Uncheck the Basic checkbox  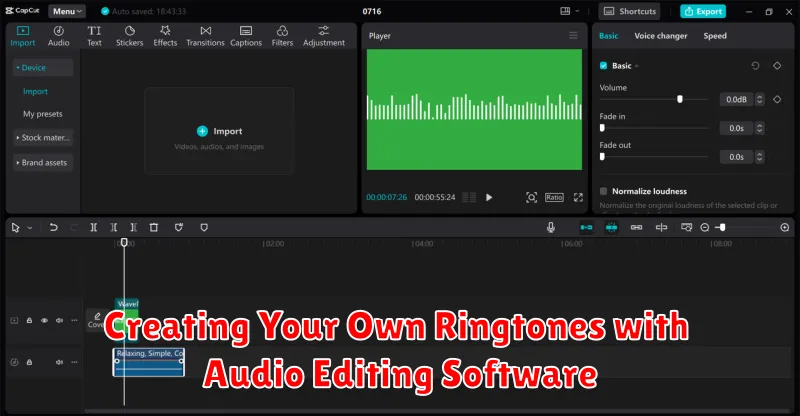point(603,66)
